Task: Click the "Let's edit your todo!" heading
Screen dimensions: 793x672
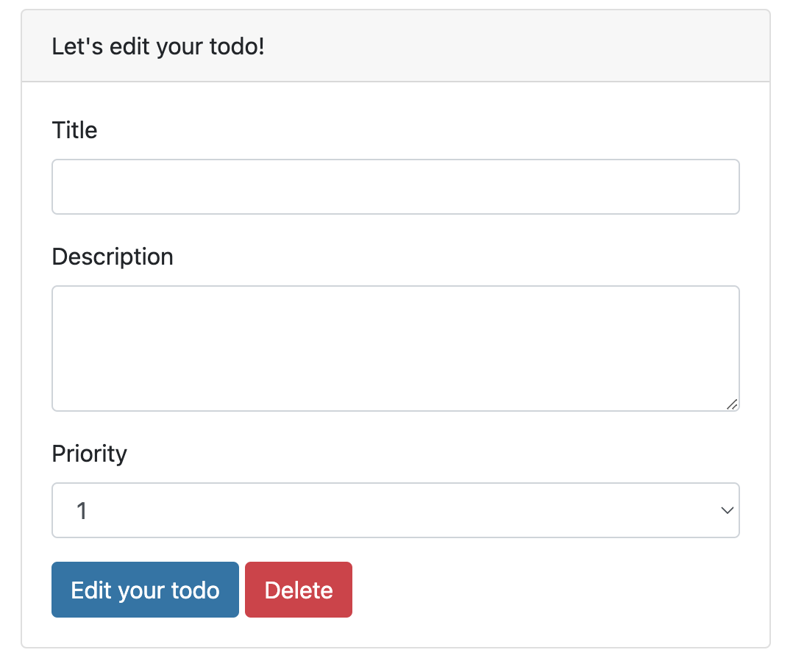Action: pyautogui.click(x=157, y=47)
